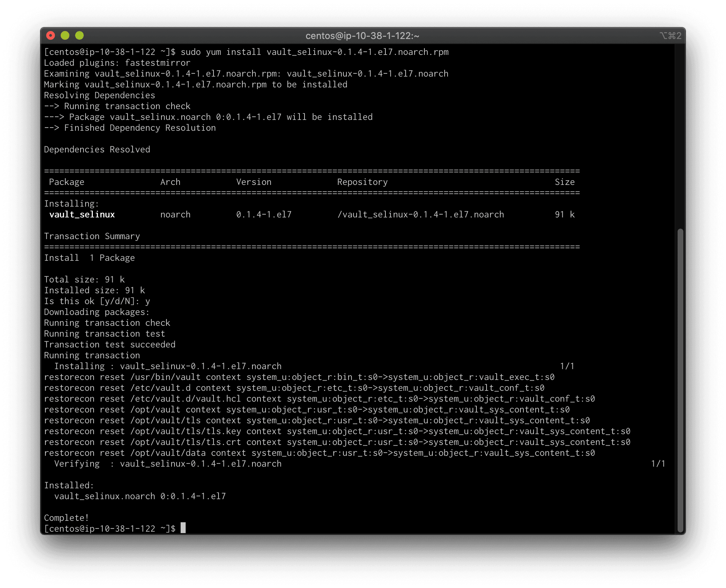Viewport: 726px width, 588px height.
Task: Click the 91 k size value in the table
Action: (x=565, y=214)
